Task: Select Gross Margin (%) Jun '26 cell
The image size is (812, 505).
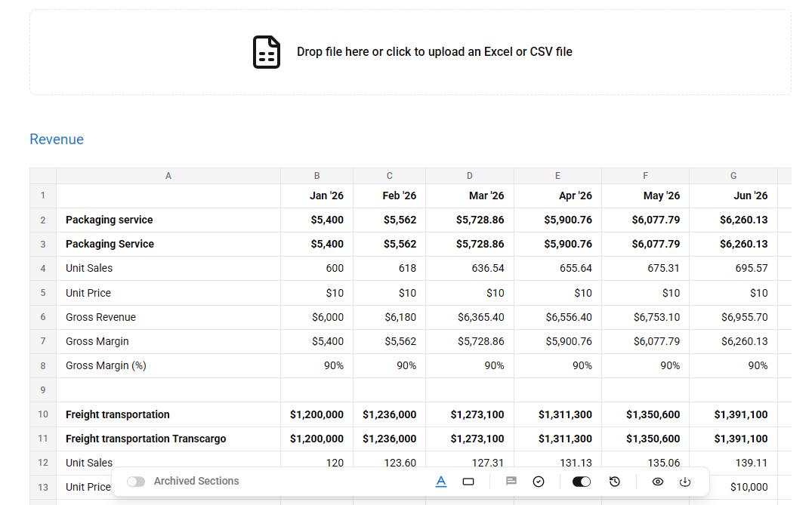Action: (733, 366)
